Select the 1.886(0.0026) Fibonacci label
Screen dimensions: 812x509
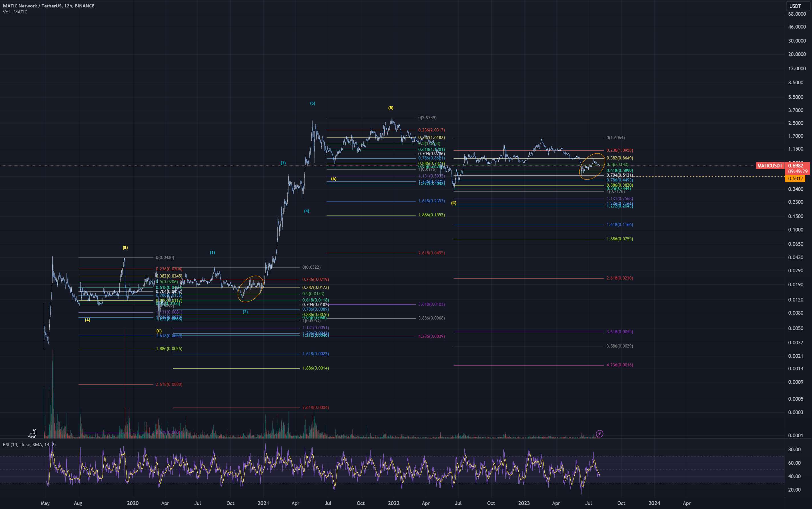coord(169,349)
